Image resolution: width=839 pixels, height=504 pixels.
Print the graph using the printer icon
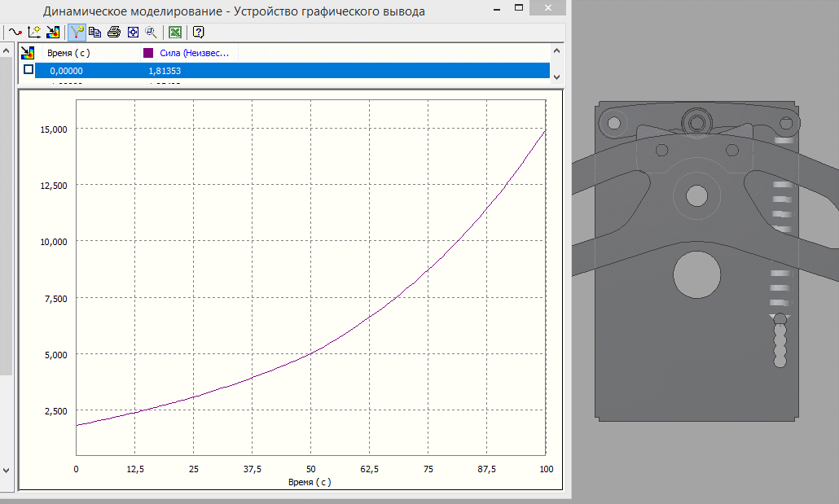[114, 33]
